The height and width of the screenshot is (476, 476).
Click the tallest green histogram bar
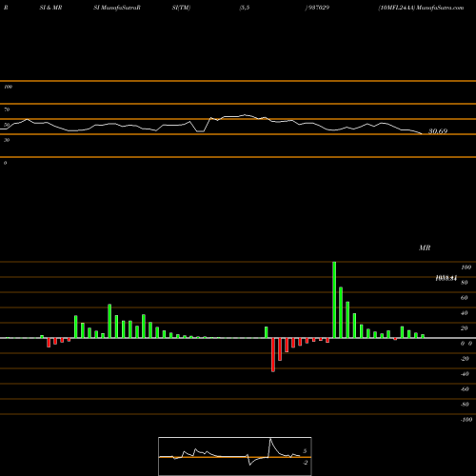[x=334, y=300]
